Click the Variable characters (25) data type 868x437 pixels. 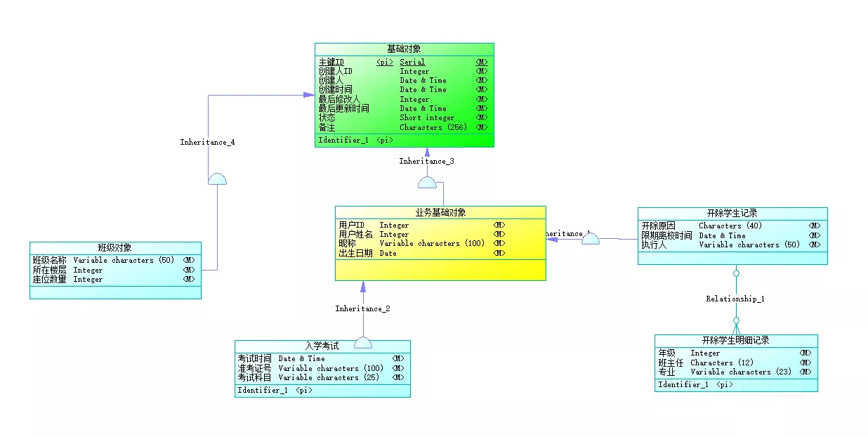point(329,377)
